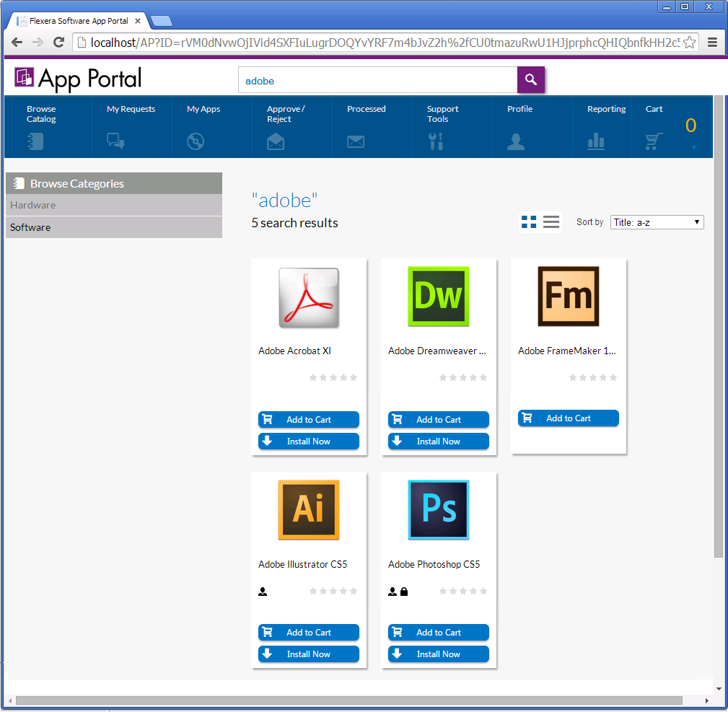The height and width of the screenshot is (712, 728).
Task: Click the lock icon on Adobe Photoshop CS5
Action: 404,592
